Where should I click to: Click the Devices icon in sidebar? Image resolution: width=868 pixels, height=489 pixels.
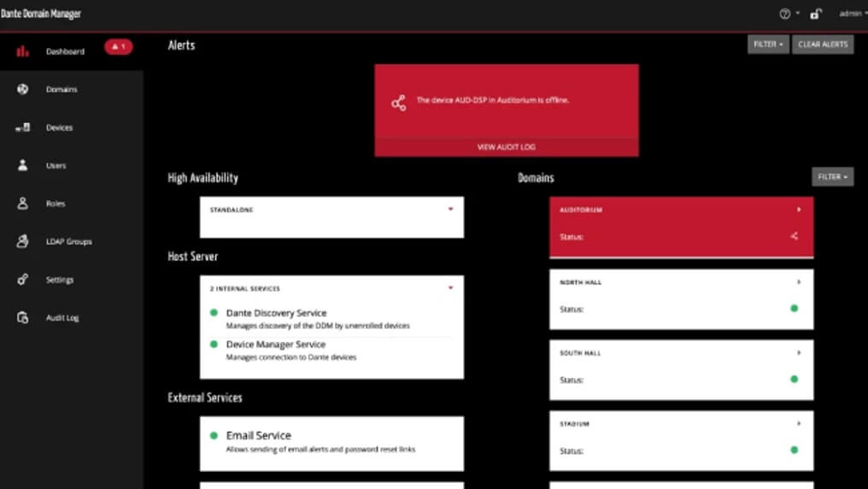pos(23,127)
